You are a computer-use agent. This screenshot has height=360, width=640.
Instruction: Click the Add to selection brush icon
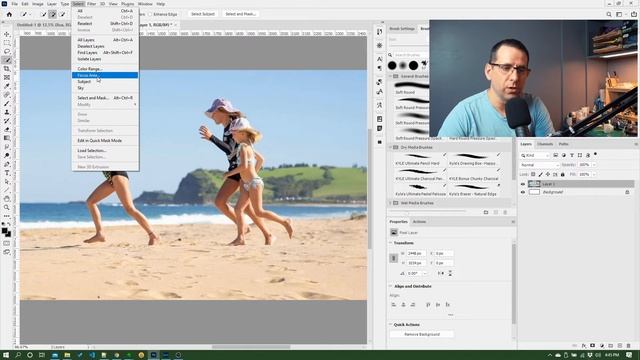[53, 14]
